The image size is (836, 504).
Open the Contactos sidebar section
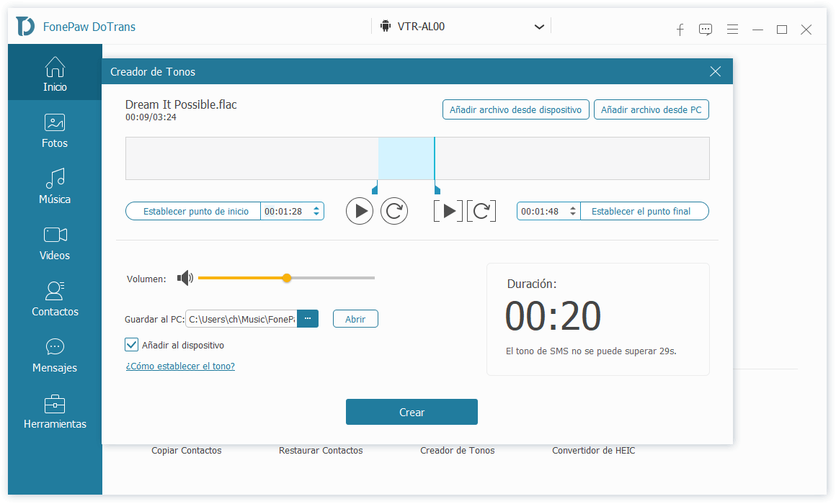tap(55, 297)
